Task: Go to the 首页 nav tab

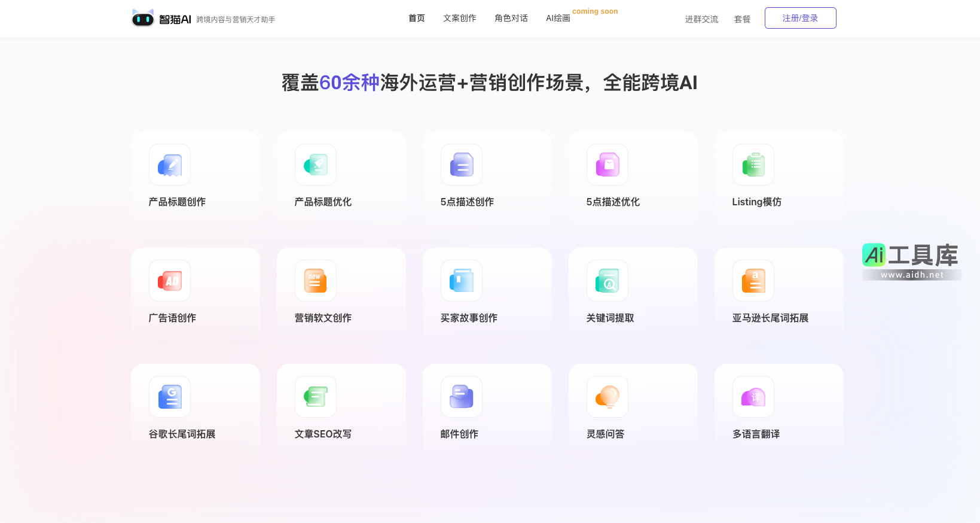Action: point(417,19)
